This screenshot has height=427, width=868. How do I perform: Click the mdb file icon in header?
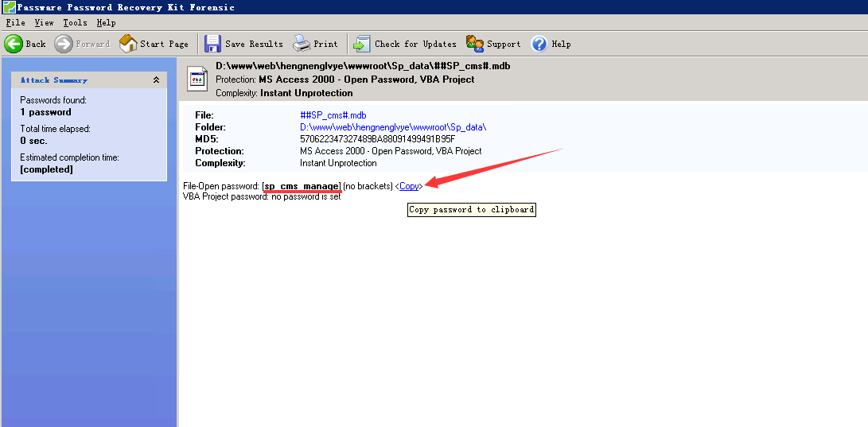pos(197,78)
